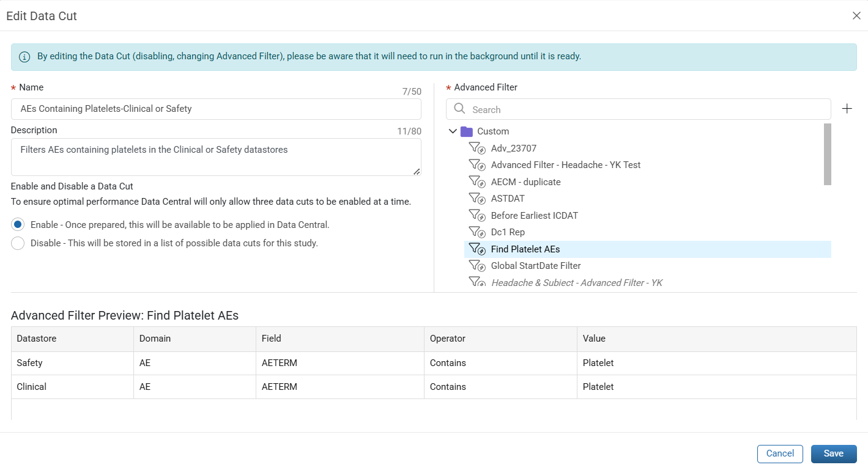Image resolution: width=868 pixels, height=473 pixels.
Task: Click the info icon in the blue banner
Action: [x=24, y=57]
